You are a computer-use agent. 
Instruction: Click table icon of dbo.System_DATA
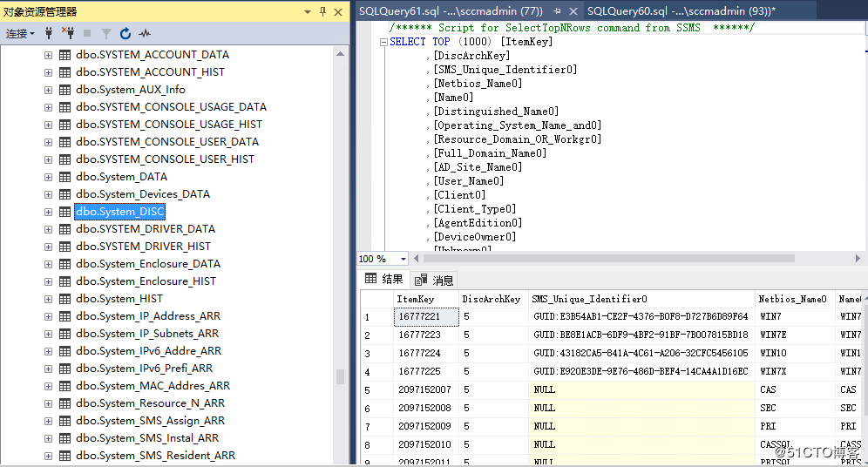click(x=64, y=177)
